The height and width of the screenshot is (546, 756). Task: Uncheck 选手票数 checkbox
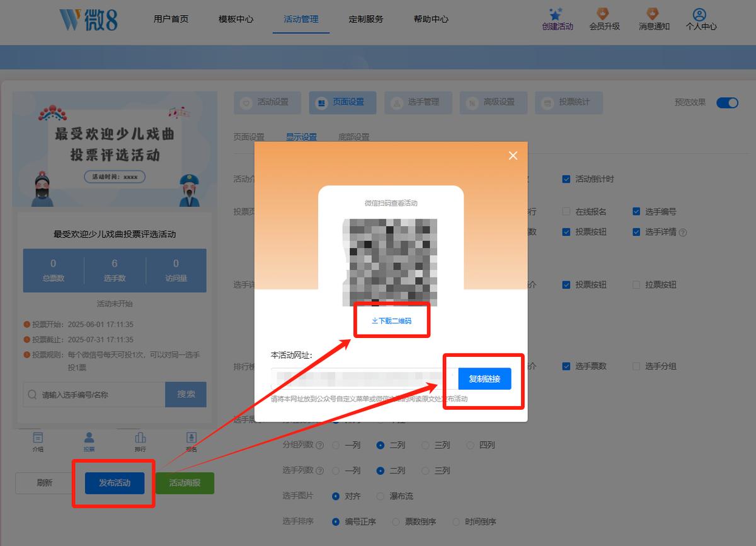click(566, 366)
